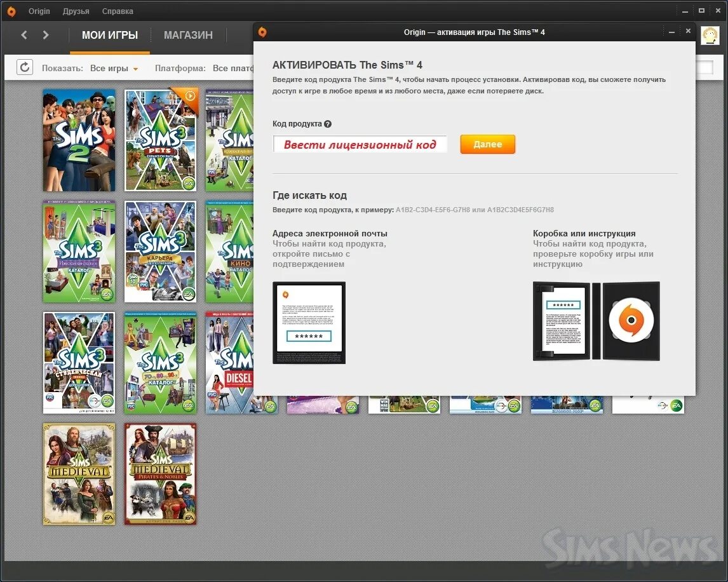Click the product code help question mark
The image size is (728, 582).
click(x=327, y=124)
